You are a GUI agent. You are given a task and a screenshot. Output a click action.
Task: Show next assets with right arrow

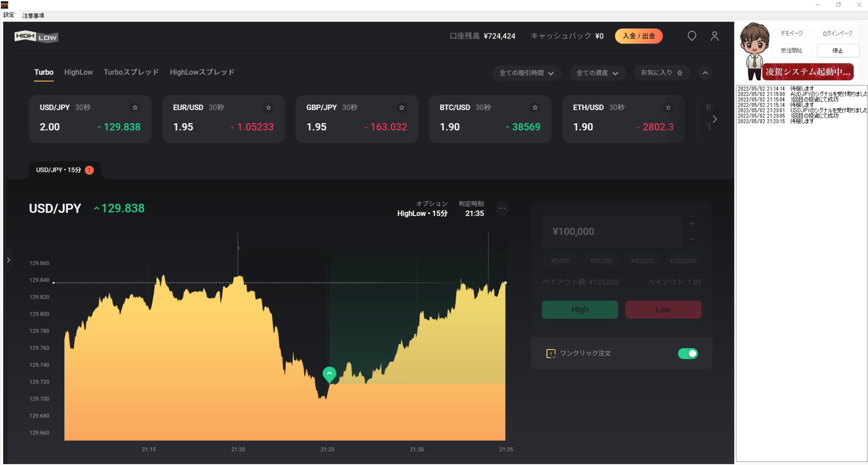point(715,119)
